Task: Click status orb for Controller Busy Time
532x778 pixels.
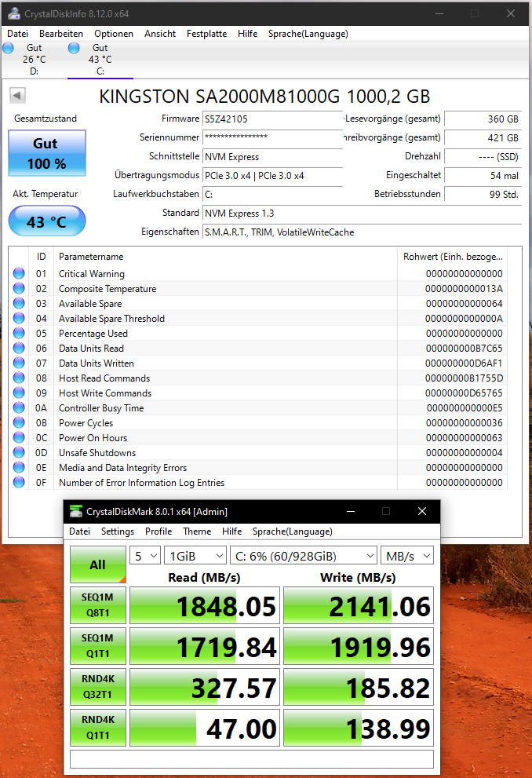Action: [x=19, y=407]
